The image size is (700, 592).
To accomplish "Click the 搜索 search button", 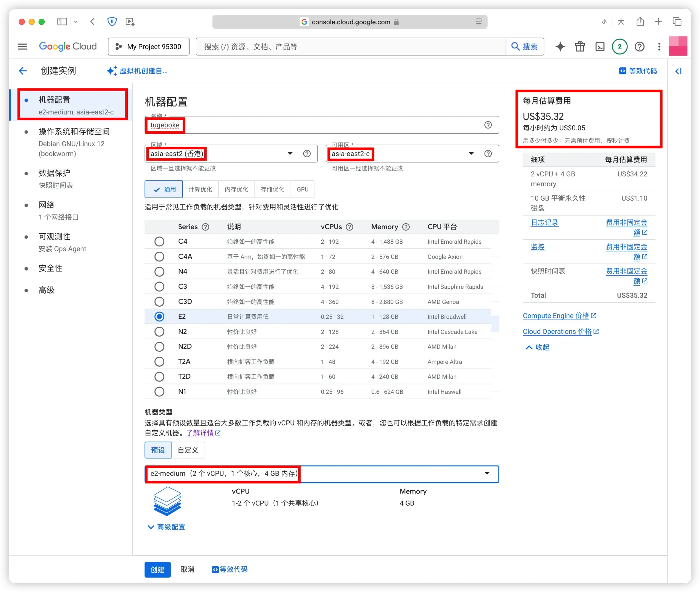I will (x=524, y=46).
